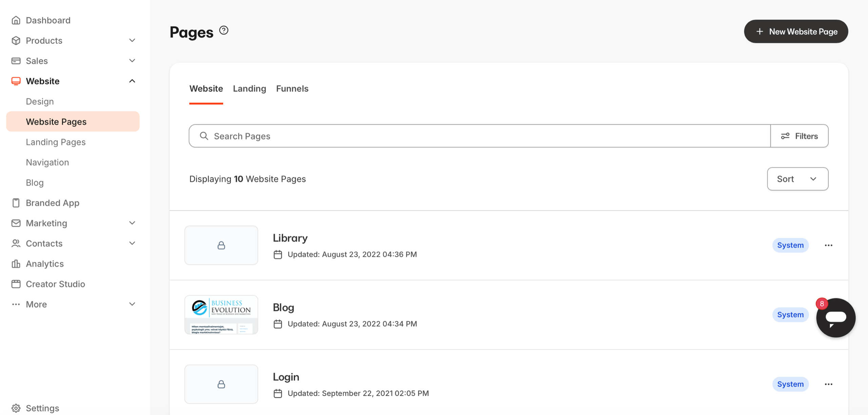Switch to the Landing tab
This screenshot has height=415, width=868.
tap(249, 89)
